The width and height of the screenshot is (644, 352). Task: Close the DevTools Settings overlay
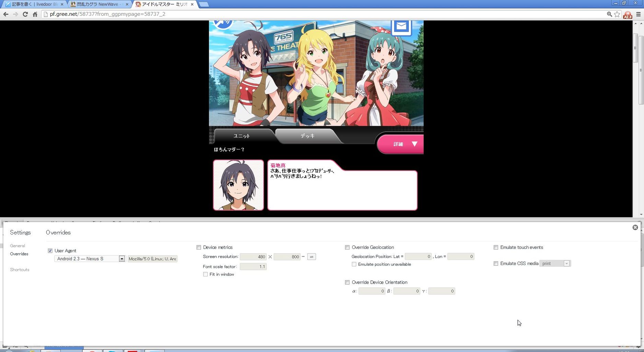pos(635,227)
